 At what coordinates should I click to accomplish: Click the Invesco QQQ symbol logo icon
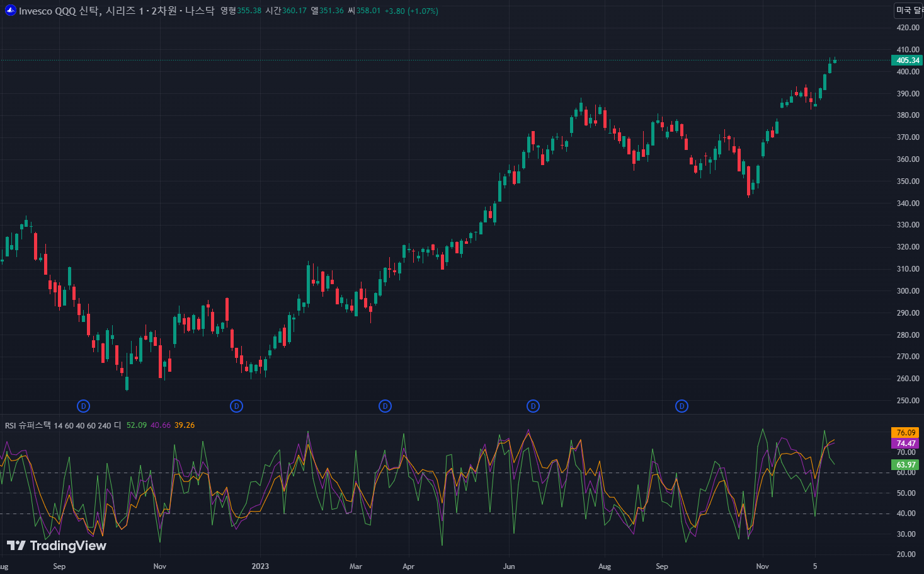tap(11, 11)
